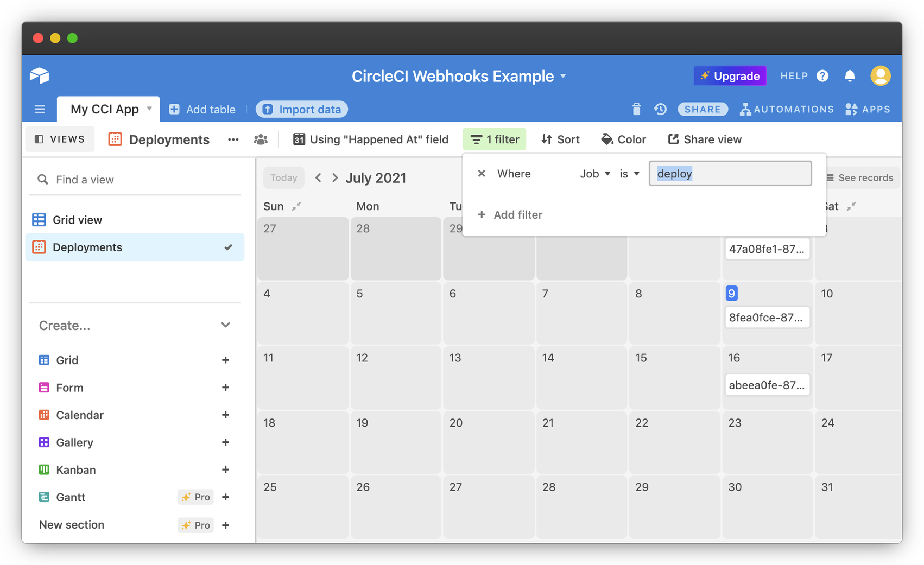Add a new Kanban view with plus
The height and width of the screenshot is (565, 924).
click(x=225, y=469)
